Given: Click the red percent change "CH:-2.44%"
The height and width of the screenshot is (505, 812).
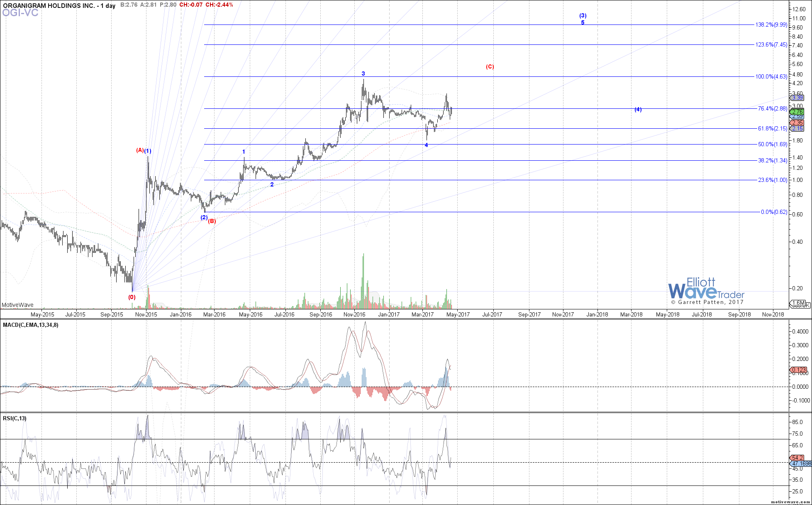Looking at the screenshot, I should click(219, 5).
